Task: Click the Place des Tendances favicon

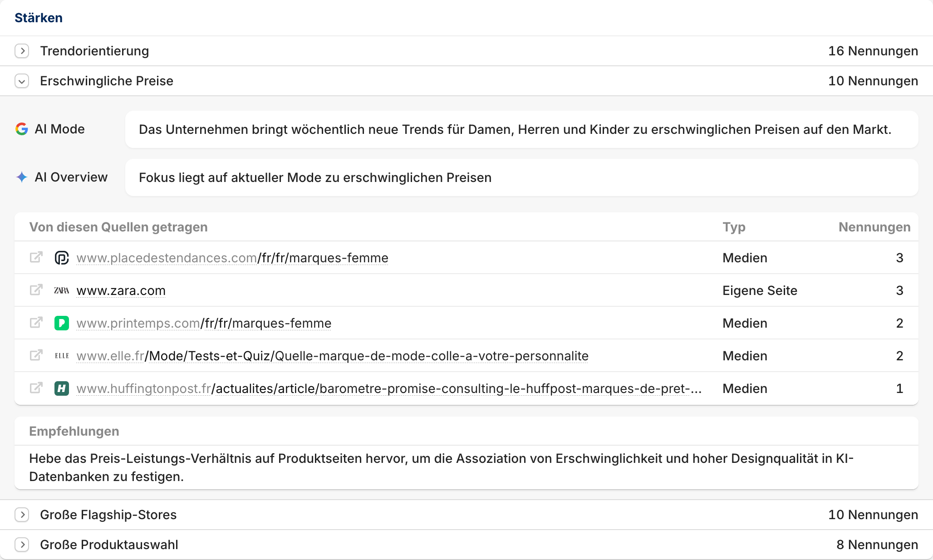Action: [x=62, y=258]
